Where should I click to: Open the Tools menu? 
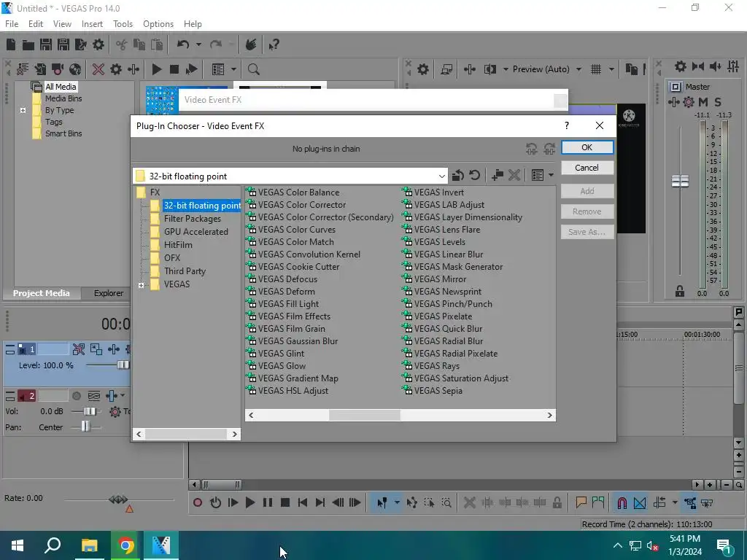pyautogui.click(x=123, y=24)
